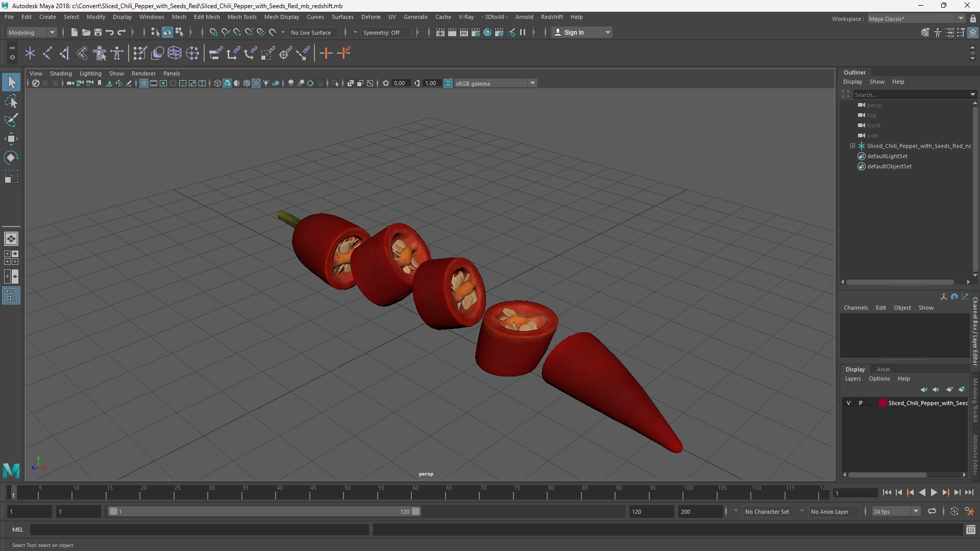980x551 pixels.
Task: Pick the Rotate tool
Action: tap(11, 158)
